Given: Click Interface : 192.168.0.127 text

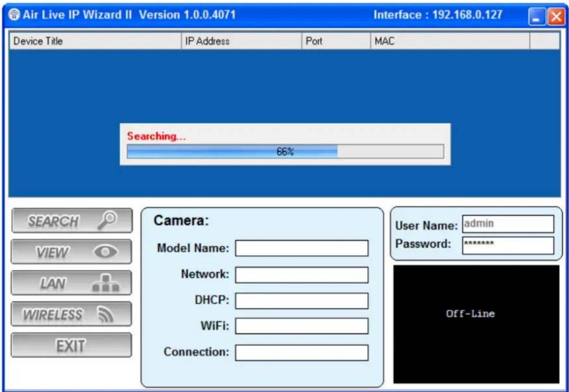Looking at the screenshot, I should pos(438,15).
